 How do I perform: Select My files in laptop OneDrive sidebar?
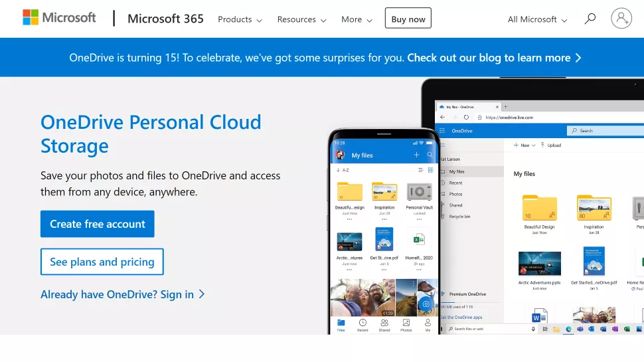tap(471, 171)
